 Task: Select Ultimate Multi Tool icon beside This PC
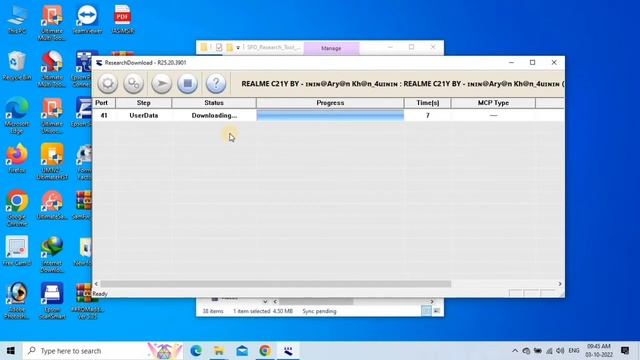pos(52,23)
